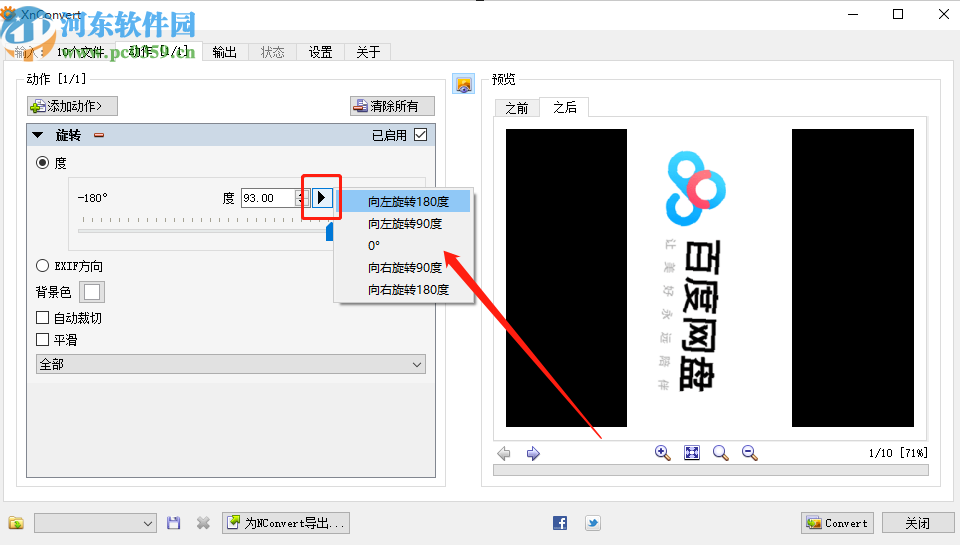Open the output tab
This screenshot has width=960, height=545.
click(x=225, y=52)
